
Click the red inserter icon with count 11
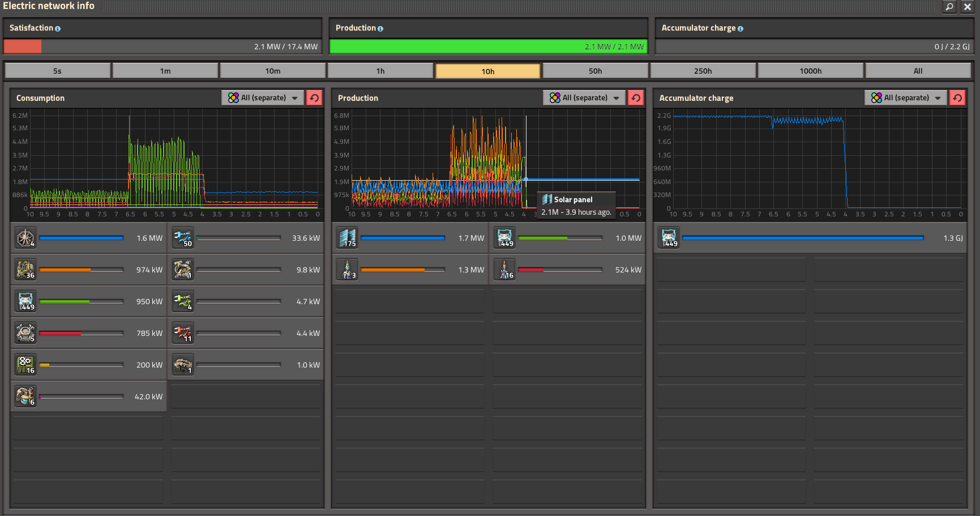(x=183, y=333)
